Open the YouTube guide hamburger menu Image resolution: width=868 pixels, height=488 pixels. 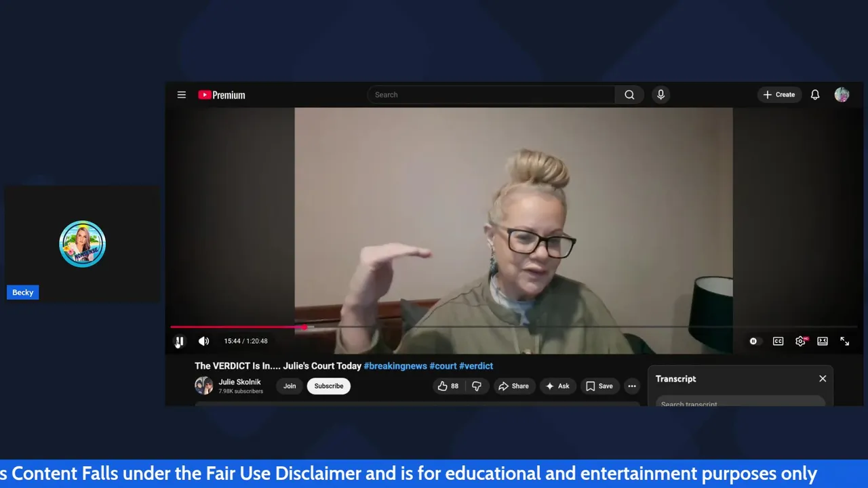(x=182, y=95)
